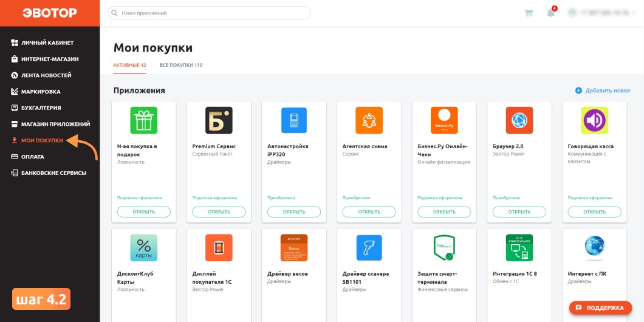Image resolution: width=644 pixels, height=322 pixels.
Task: Click the Драйвер весов app icon
Action: (294, 248)
